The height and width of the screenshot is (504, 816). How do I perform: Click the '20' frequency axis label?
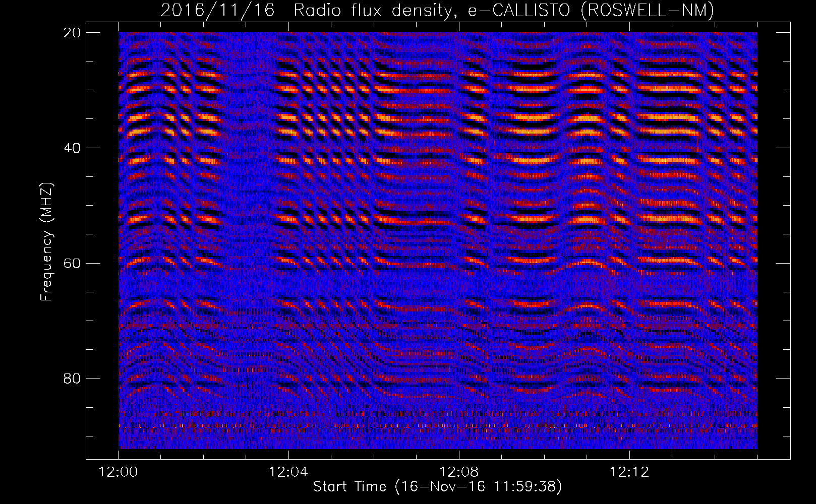(73, 33)
